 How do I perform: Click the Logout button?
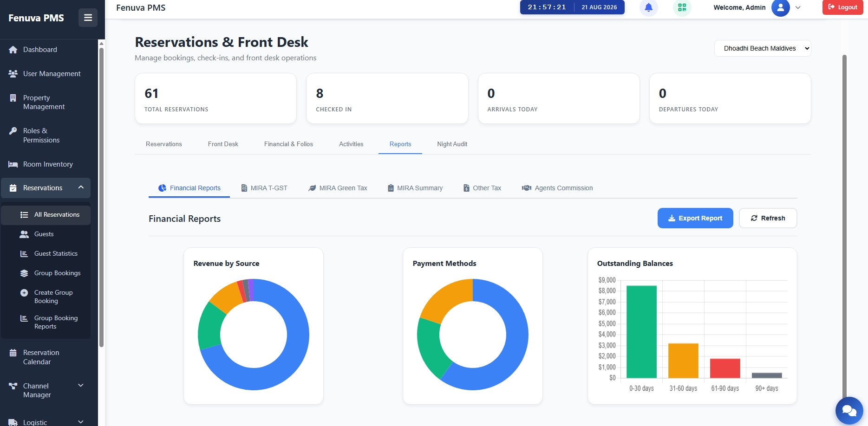click(x=842, y=7)
